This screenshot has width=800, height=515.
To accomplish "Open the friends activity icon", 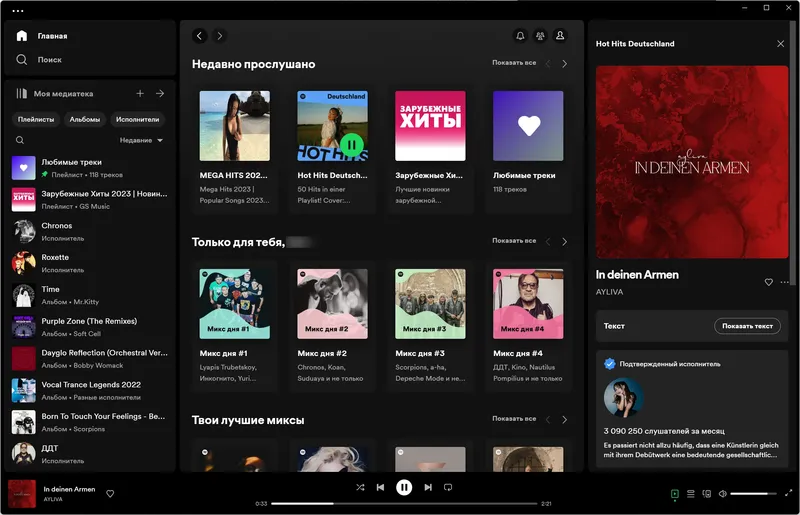I will pyautogui.click(x=540, y=36).
